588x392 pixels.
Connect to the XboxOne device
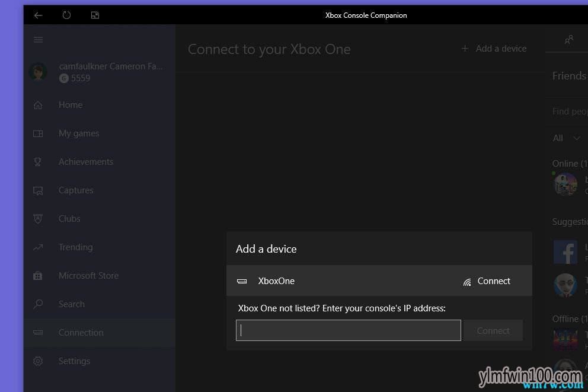pyautogui.click(x=494, y=281)
